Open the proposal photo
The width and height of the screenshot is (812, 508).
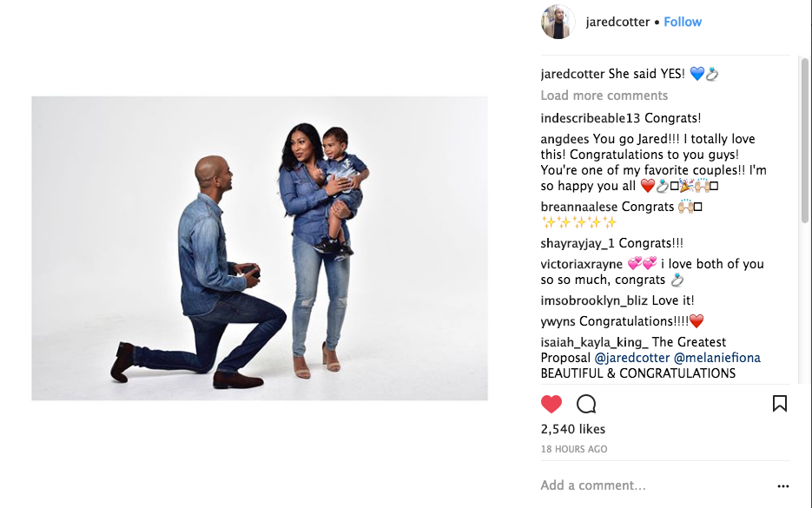[260, 248]
